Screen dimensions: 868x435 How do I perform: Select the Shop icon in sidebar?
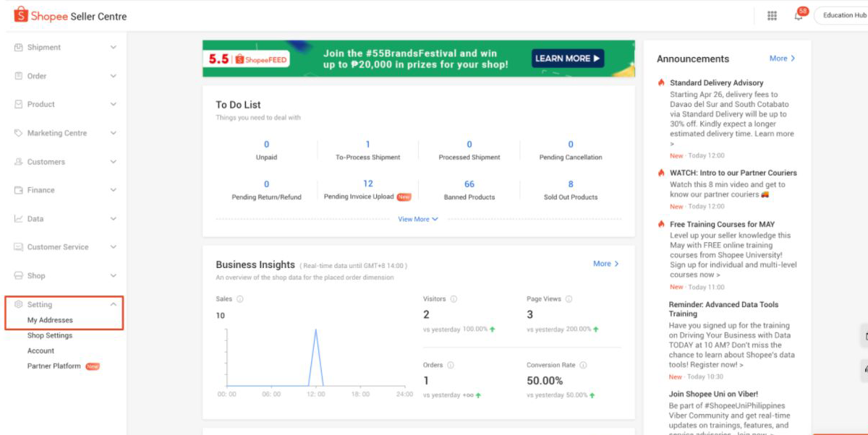coord(16,275)
